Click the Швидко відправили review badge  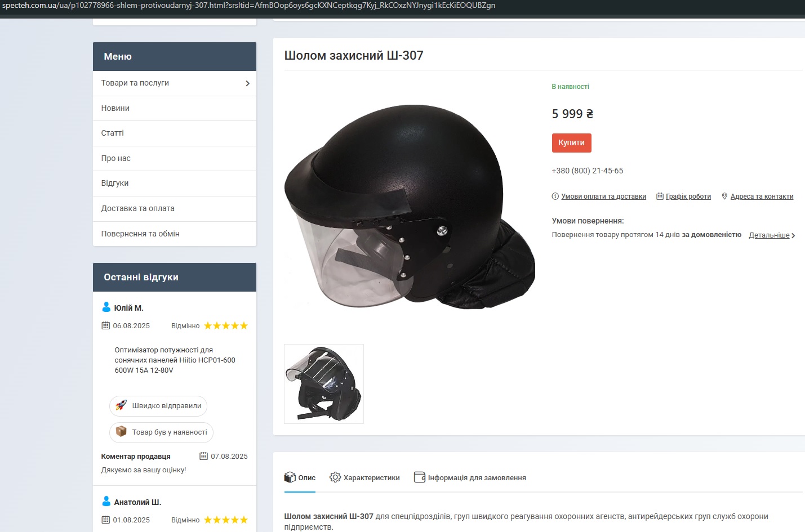coord(158,406)
